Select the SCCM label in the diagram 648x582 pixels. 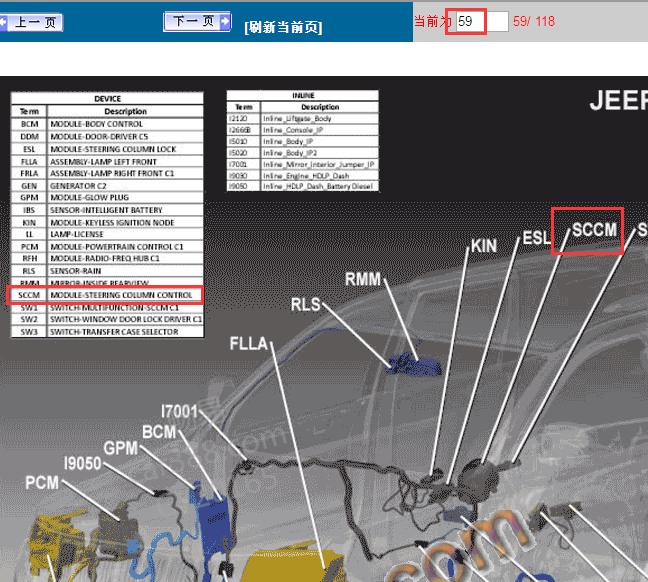tap(594, 230)
